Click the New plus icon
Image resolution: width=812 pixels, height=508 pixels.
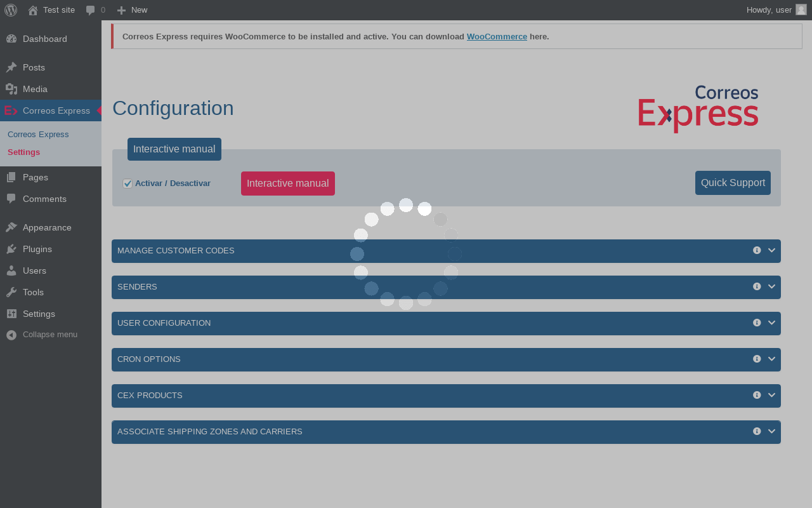pyautogui.click(x=122, y=10)
